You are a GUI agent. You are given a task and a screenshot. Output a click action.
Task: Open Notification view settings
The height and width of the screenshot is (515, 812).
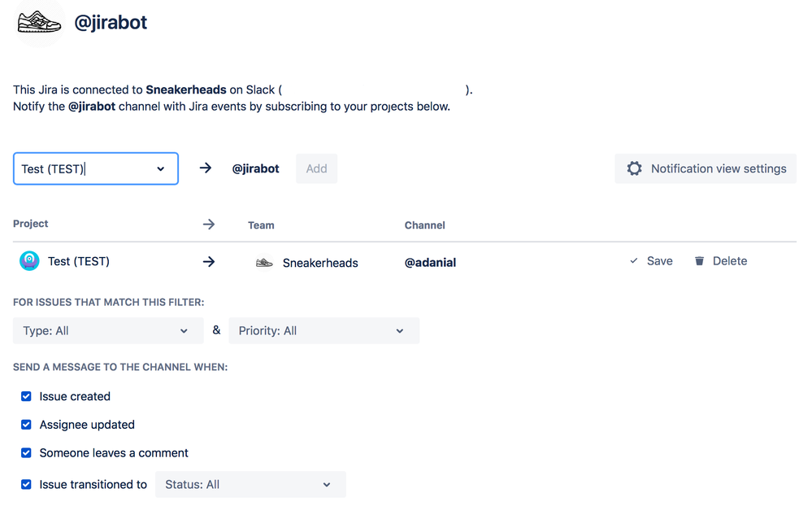click(x=706, y=168)
